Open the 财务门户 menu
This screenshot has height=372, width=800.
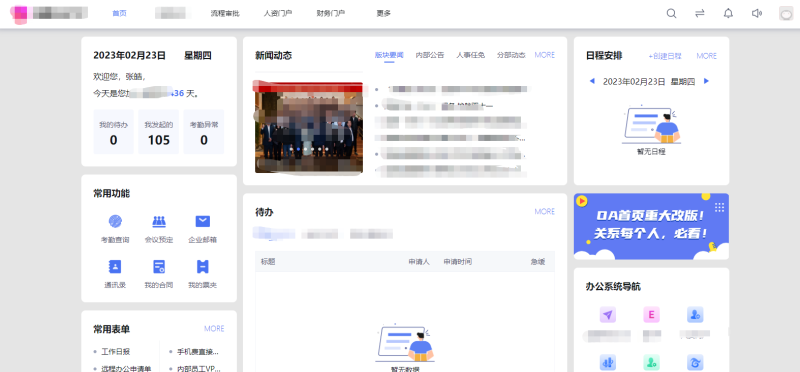331,13
